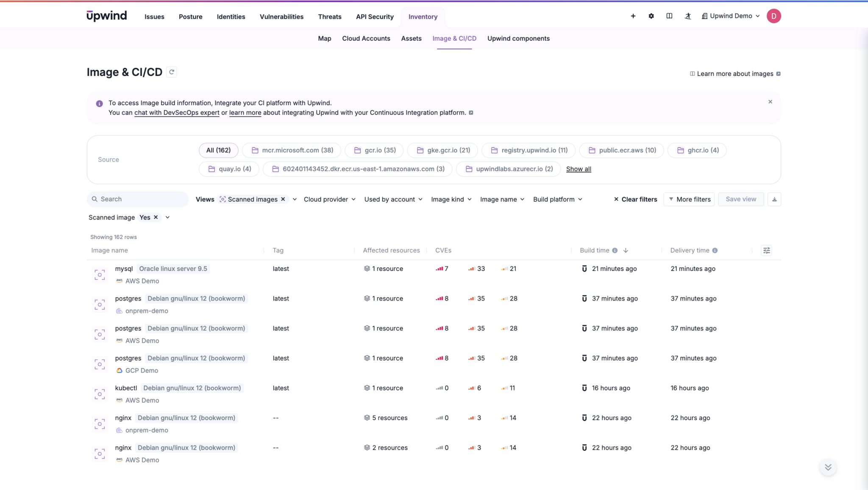Refresh the Image & CI/CD list
This screenshot has height=490, width=868.
pos(171,72)
